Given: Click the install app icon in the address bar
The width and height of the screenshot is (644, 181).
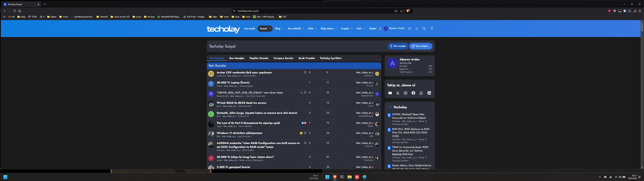Looking at the screenshot, I should [x=396, y=11].
